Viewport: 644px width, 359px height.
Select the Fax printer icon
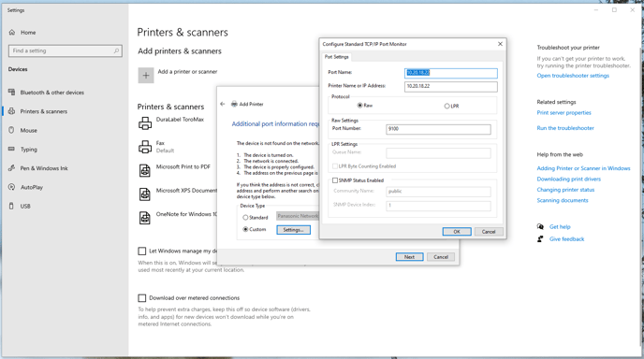(145, 147)
